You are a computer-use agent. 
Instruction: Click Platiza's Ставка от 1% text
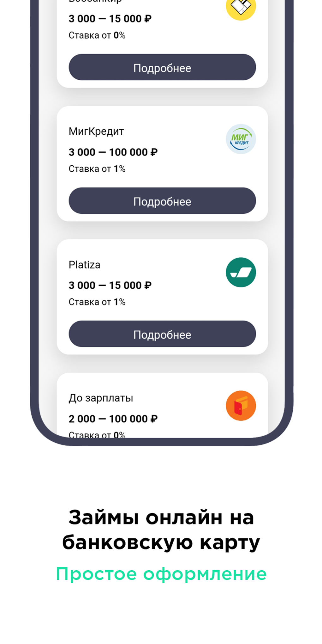pos(97,302)
